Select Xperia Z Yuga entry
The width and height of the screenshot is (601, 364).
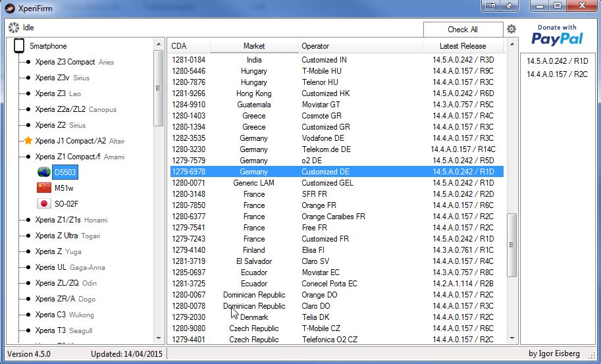coord(58,251)
